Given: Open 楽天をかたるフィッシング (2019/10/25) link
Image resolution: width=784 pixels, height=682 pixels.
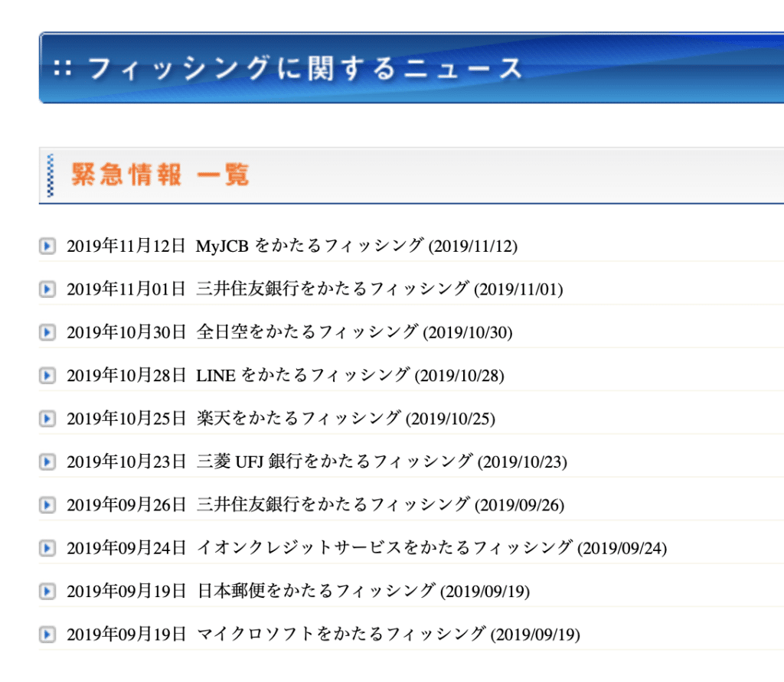Looking at the screenshot, I should point(346,419).
